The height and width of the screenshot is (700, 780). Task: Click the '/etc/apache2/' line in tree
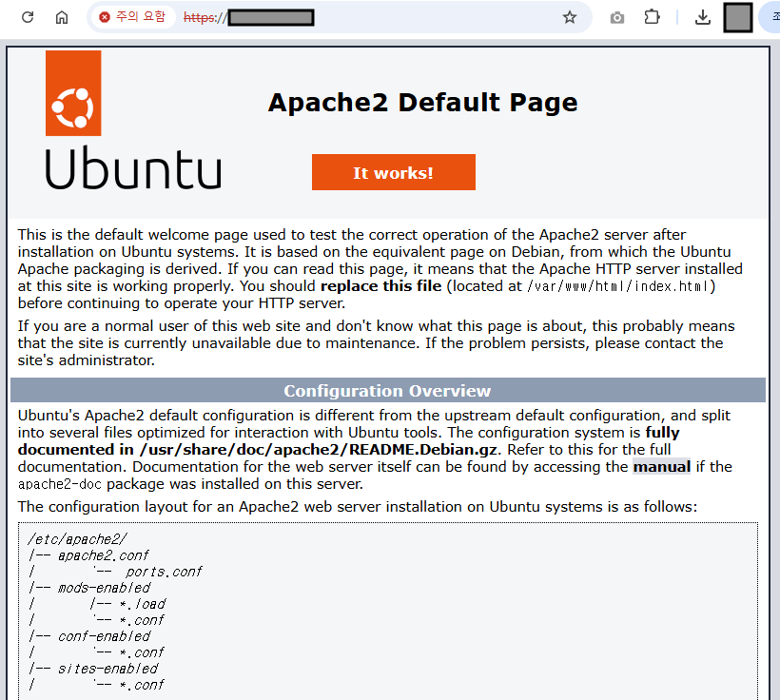pyautogui.click(x=77, y=539)
